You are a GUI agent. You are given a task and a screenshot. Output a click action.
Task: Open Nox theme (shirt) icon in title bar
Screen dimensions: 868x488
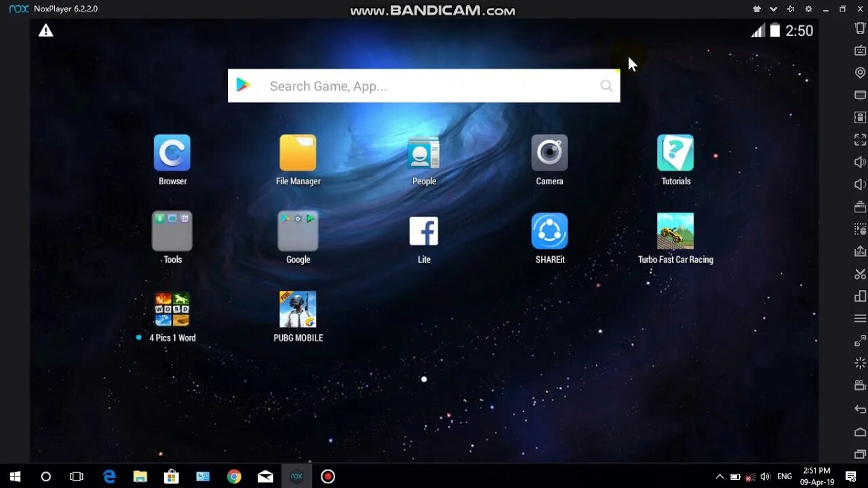[757, 9]
